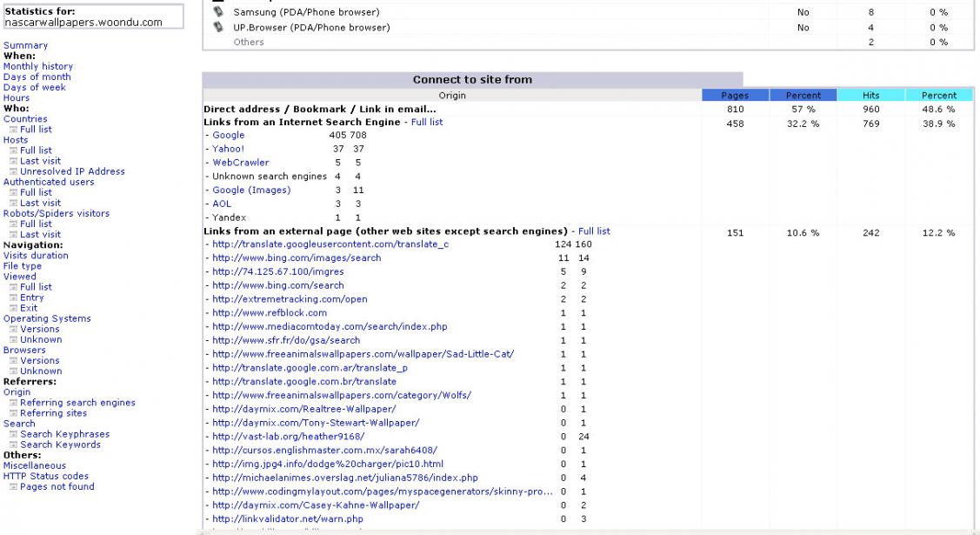Click the Google (Images) link
Viewport: 980px width, 535px height.
(x=251, y=190)
